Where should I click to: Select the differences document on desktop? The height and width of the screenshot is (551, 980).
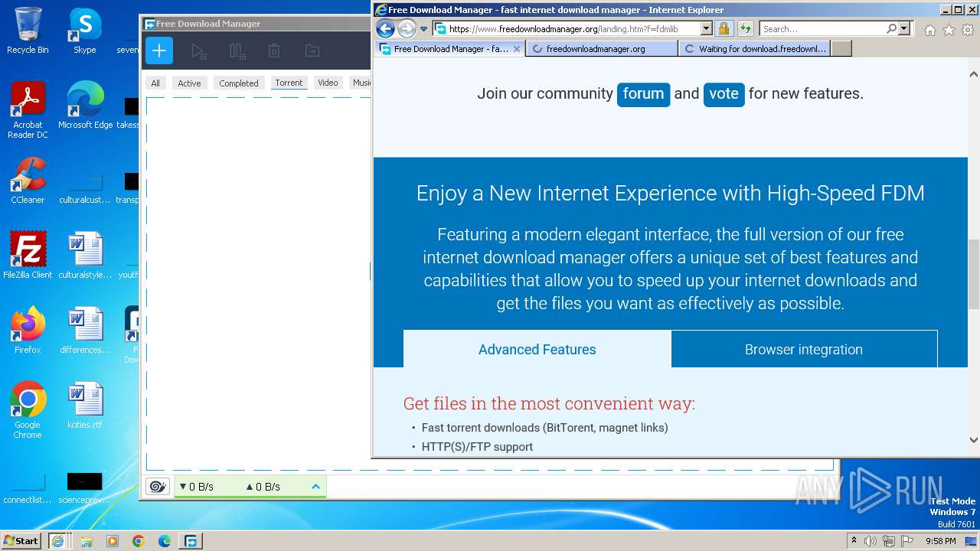(85, 331)
